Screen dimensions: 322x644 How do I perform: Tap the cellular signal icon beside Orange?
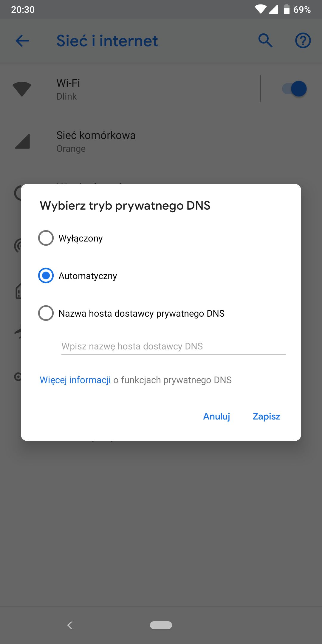click(22, 141)
